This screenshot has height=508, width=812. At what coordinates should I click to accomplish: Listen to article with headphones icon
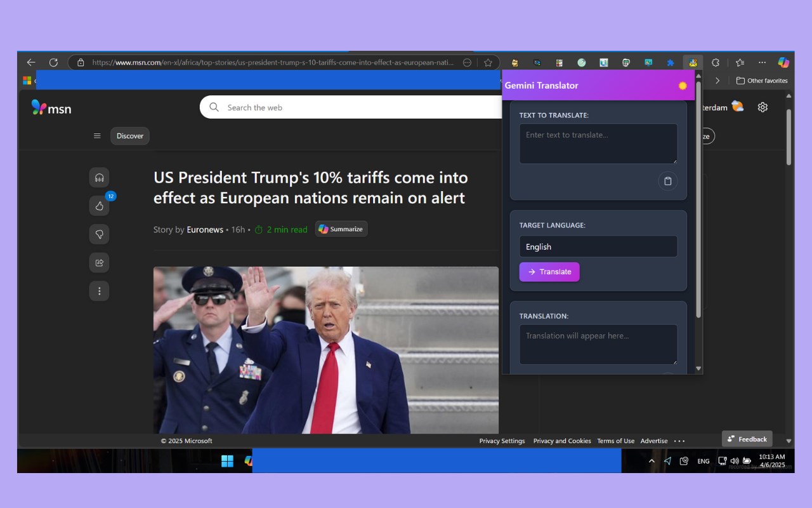[99, 177]
